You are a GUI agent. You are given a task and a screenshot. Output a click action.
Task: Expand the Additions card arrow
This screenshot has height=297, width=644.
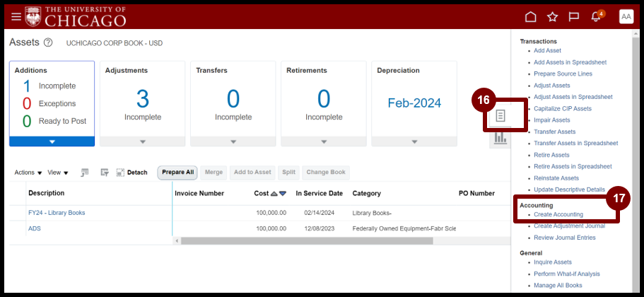52,141
